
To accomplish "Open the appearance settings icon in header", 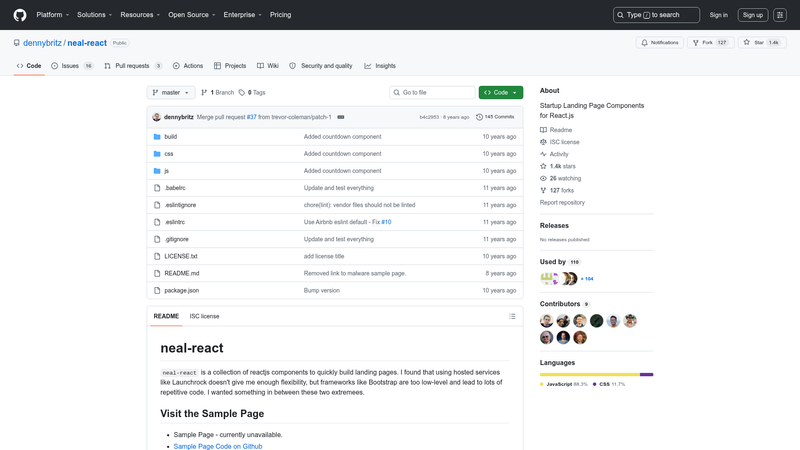I will click(780, 15).
